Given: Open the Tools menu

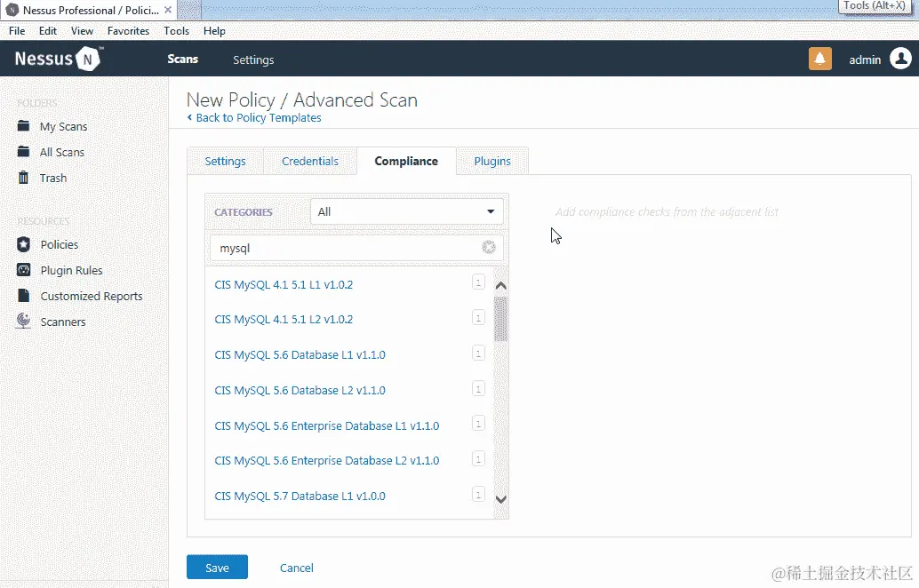Looking at the screenshot, I should pyautogui.click(x=176, y=31).
